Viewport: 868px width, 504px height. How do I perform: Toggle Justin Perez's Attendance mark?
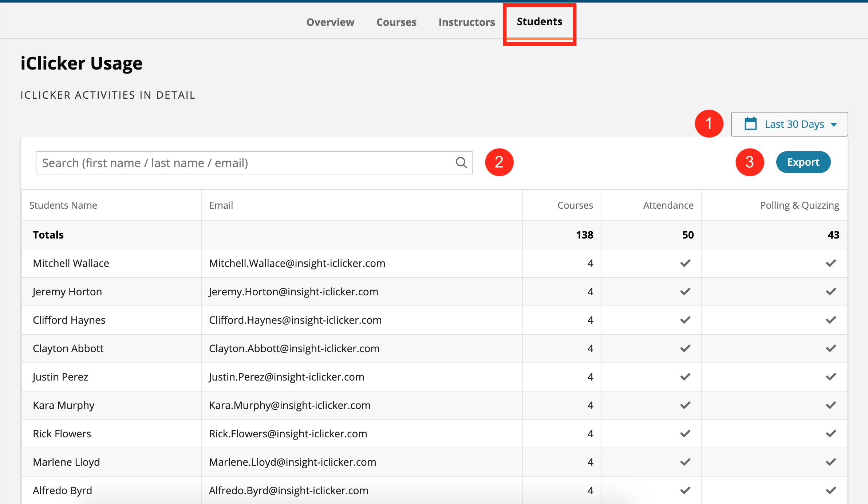(x=684, y=377)
